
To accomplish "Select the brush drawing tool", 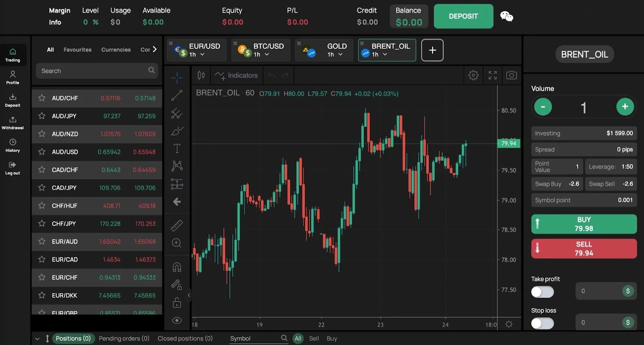I will [x=177, y=131].
